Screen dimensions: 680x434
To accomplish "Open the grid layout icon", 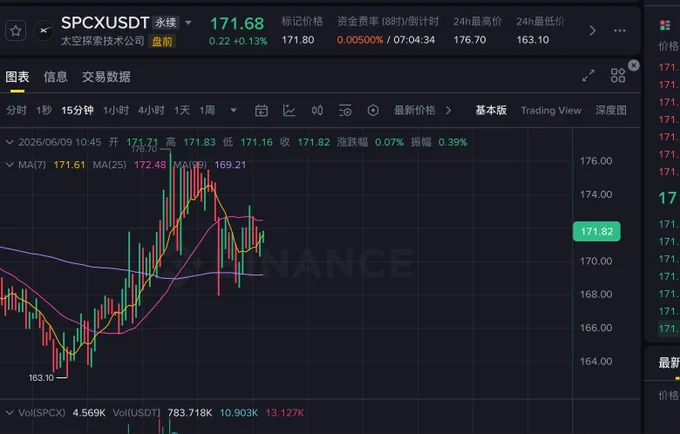I will click(x=618, y=75).
